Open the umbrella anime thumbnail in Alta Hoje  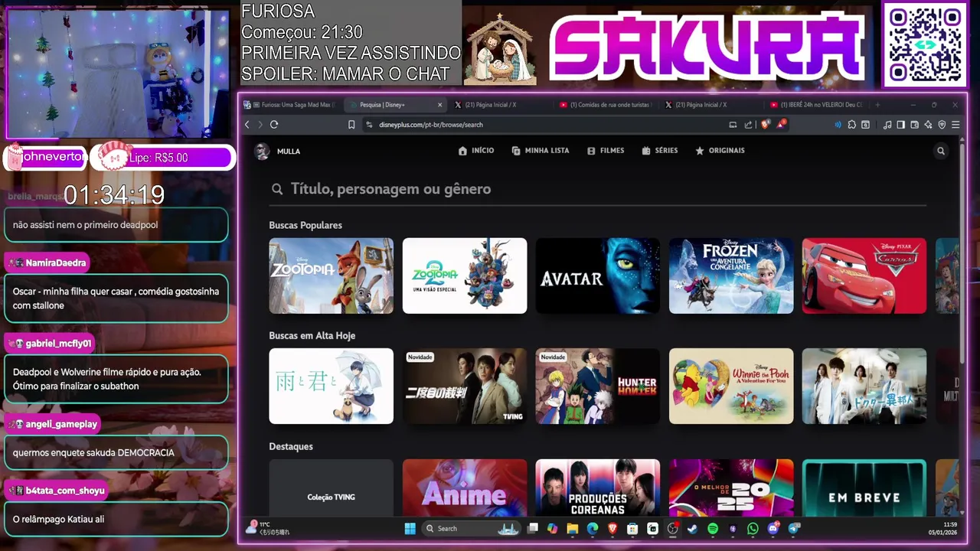click(332, 386)
